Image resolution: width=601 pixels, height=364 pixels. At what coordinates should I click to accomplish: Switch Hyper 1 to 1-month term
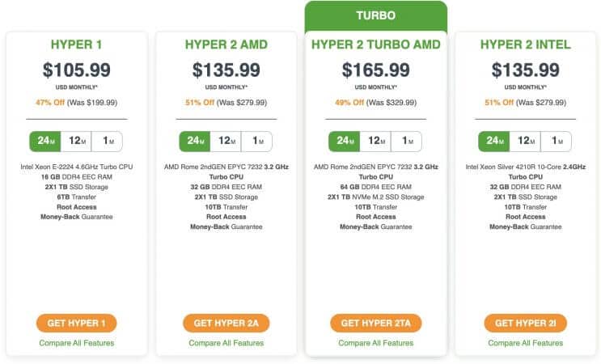108,141
